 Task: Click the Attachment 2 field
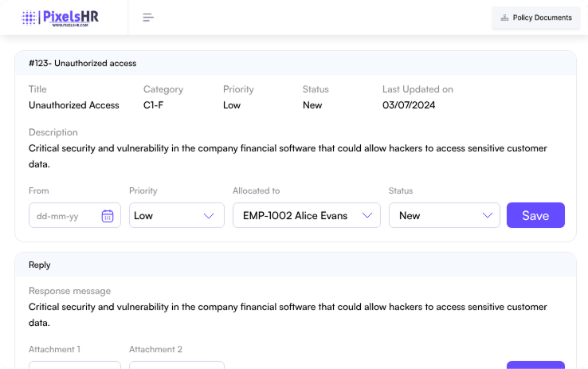176,365
